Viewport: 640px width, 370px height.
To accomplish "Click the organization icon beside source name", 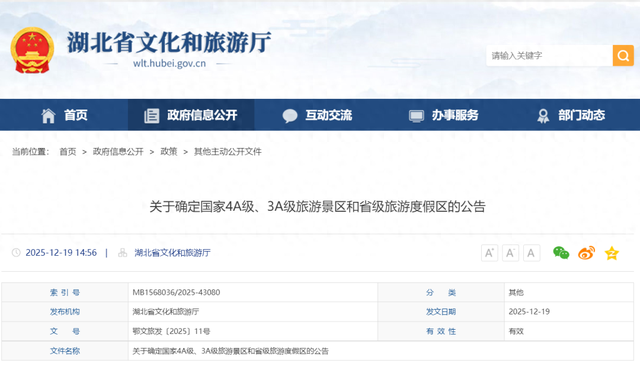I will (x=122, y=253).
